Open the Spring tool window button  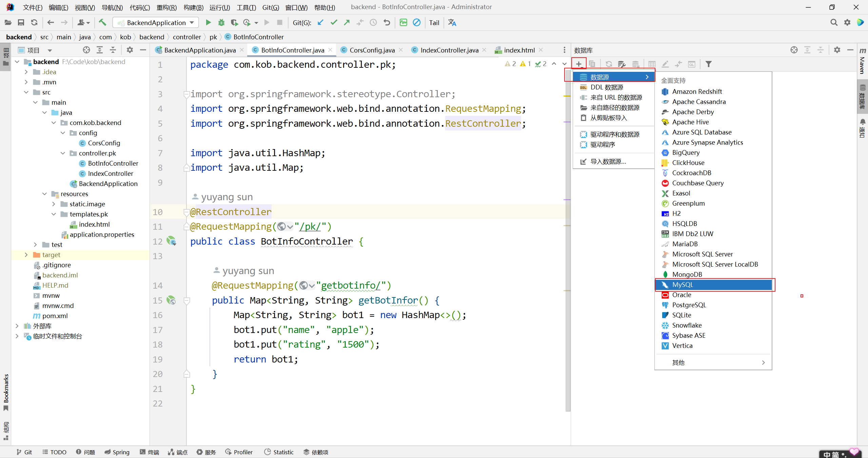pyautogui.click(x=117, y=452)
